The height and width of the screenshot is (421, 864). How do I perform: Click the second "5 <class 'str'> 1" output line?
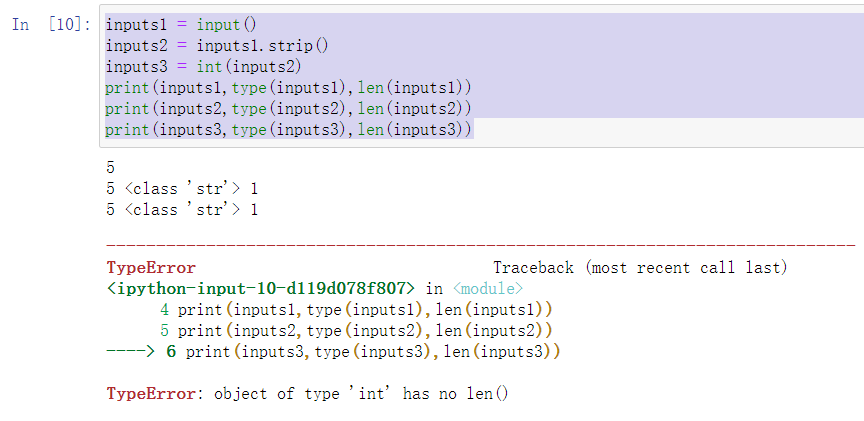[x=182, y=210]
